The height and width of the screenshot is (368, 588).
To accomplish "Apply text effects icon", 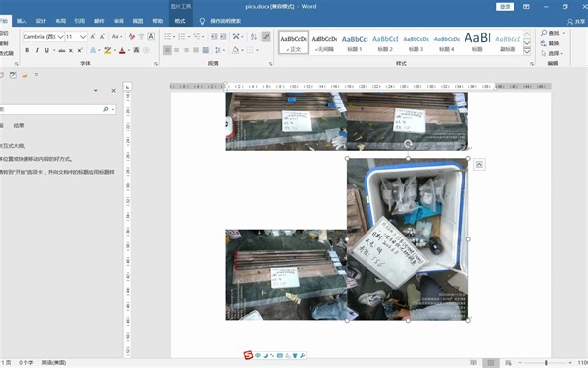I will click(93, 50).
